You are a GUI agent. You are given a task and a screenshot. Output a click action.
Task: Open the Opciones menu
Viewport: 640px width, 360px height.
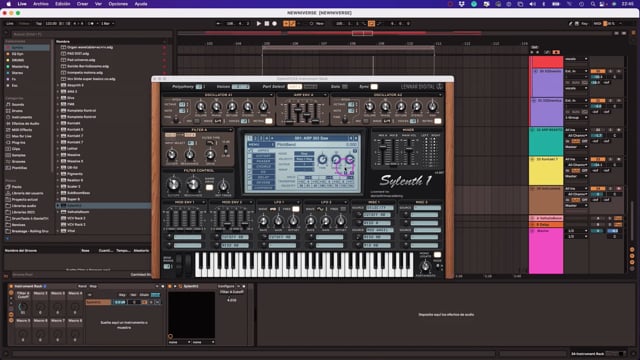118,4
